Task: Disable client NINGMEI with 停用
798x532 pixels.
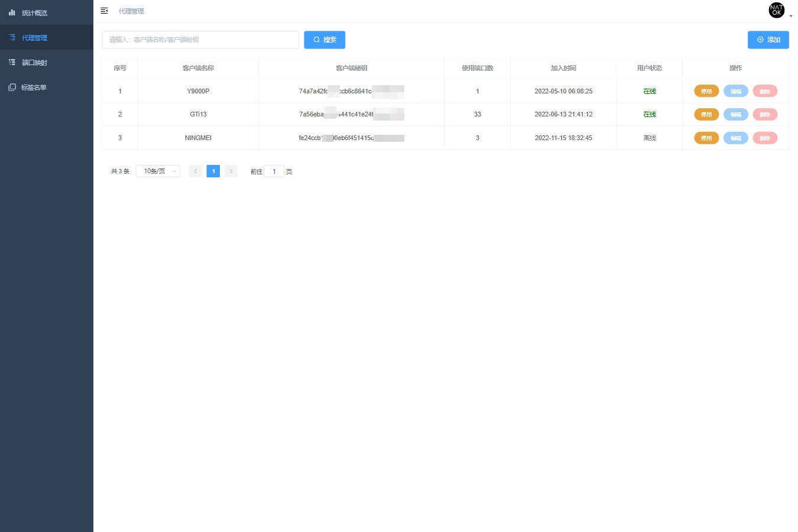Action: (x=706, y=138)
